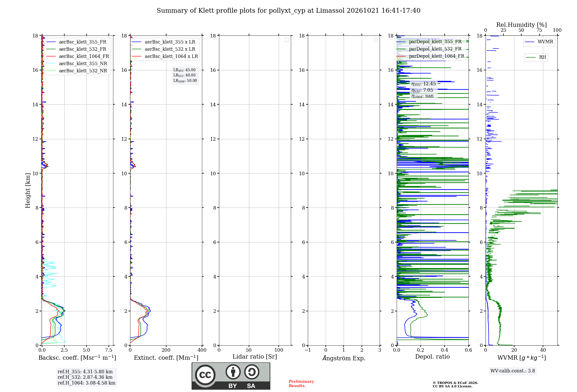This screenshot has width=577, height=392.
Task: Click the Preliminary Results red text
Action: click(x=301, y=384)
